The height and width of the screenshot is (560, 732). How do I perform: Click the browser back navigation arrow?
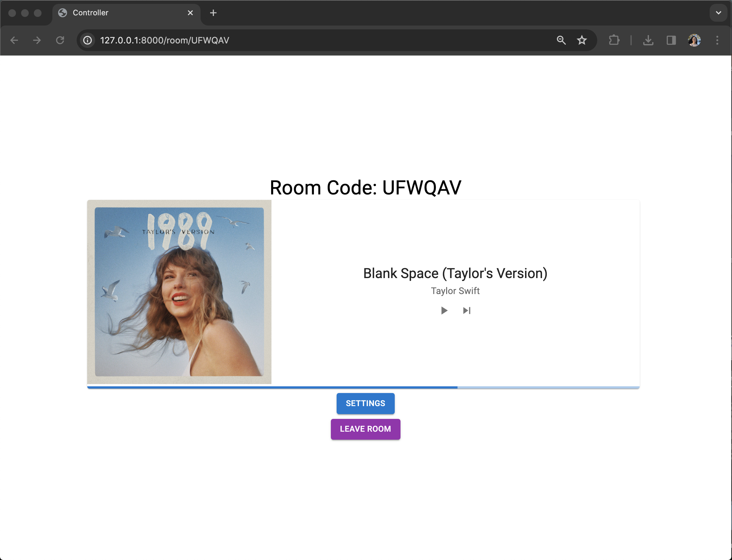[x=13, y=40]
